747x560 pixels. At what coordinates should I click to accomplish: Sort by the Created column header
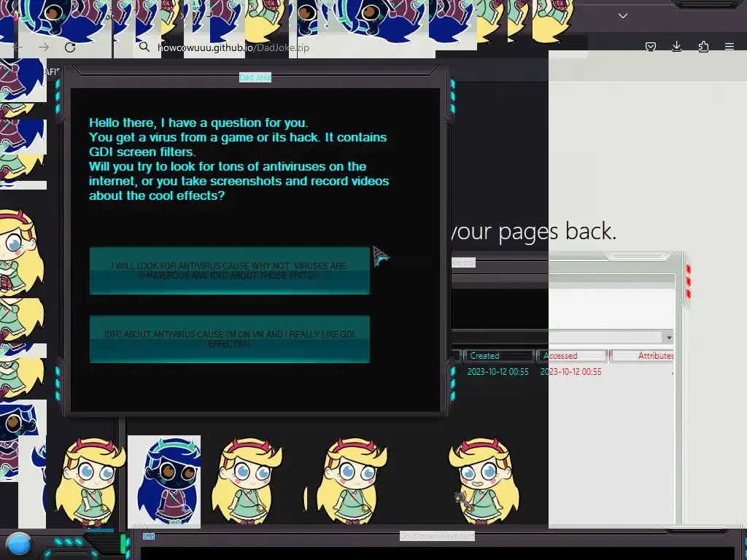[498, 356]
